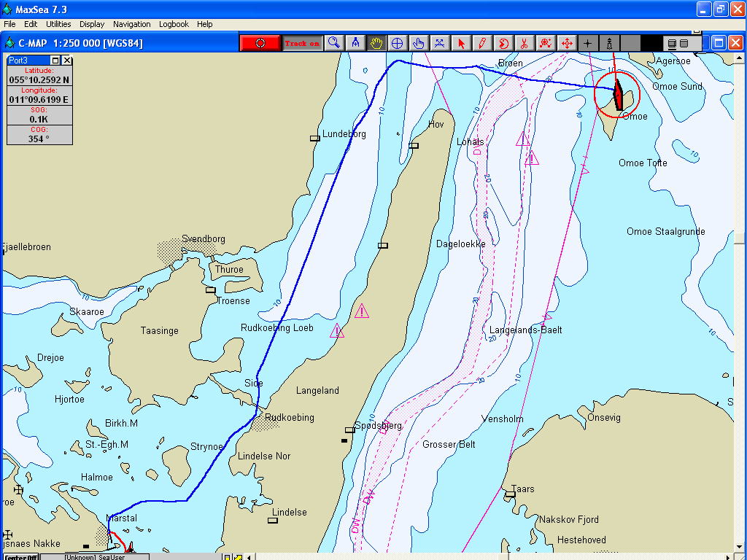Viewport: 747px width, 560px height.
Task: Select the magnifying glass zoom tool
Action: pyautogui.click(x=334, y=43)
